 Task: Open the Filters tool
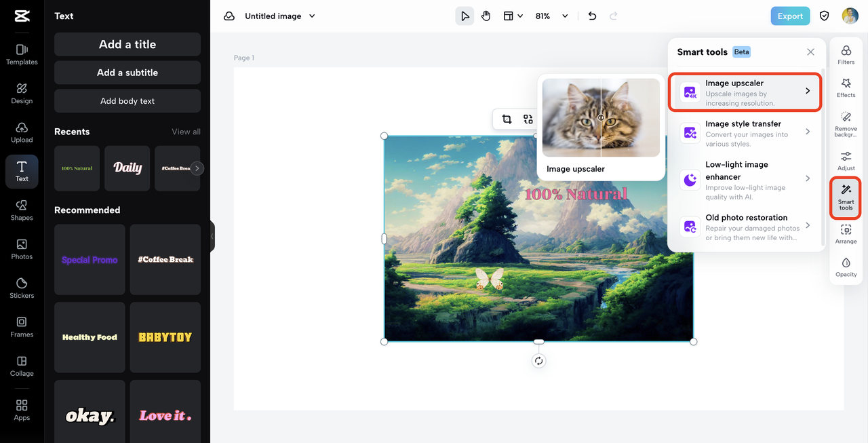pos(846,55)
